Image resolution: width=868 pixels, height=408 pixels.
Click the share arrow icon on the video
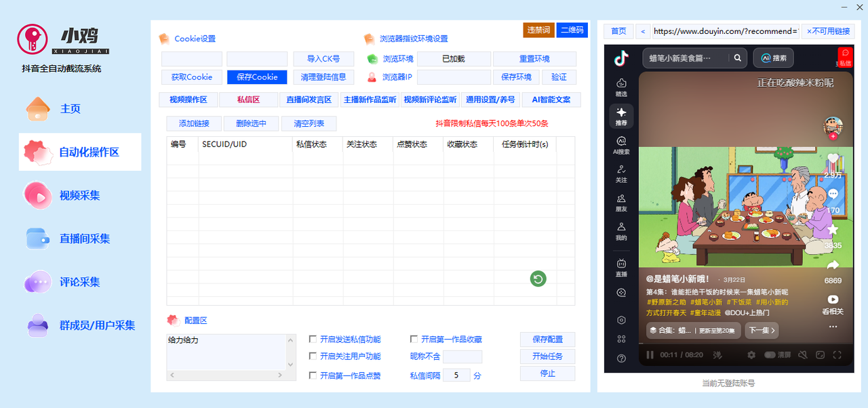click(x=833, y=265)
